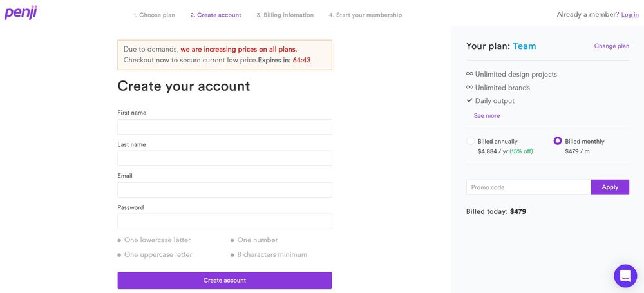
Task: Expand plan features with See more
Action: pos(487,115)
